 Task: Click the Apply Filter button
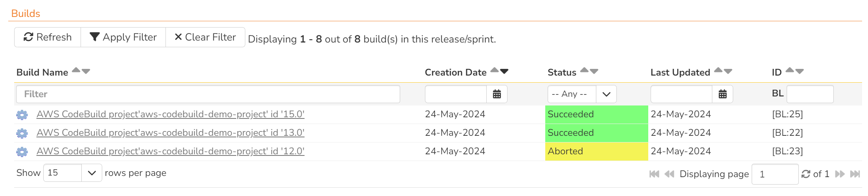pos(123,37)
